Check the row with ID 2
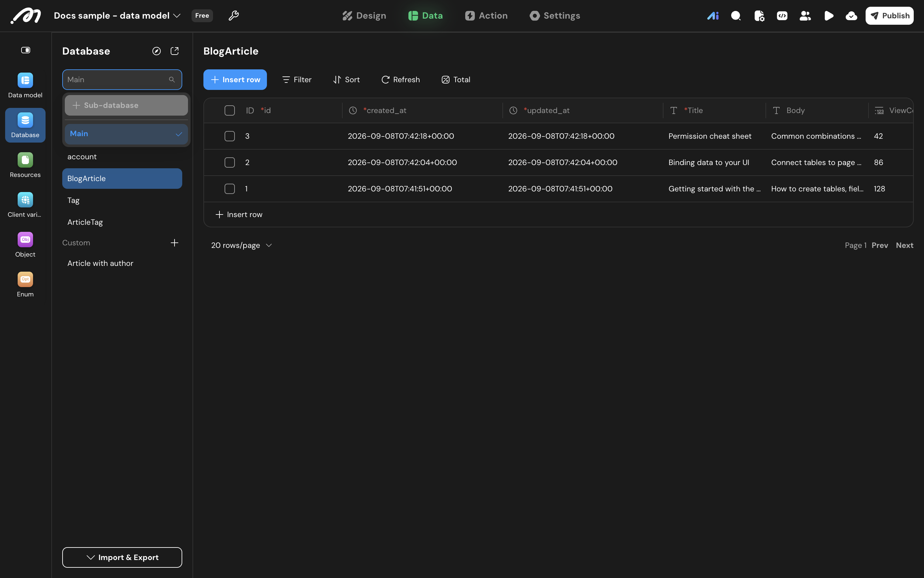 (x=229, y=162)
